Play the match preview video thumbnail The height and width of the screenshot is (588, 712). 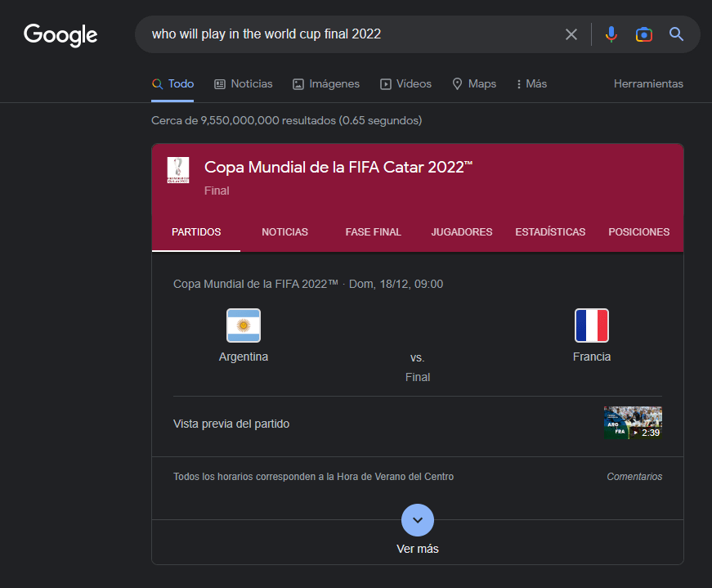(633, 423)
